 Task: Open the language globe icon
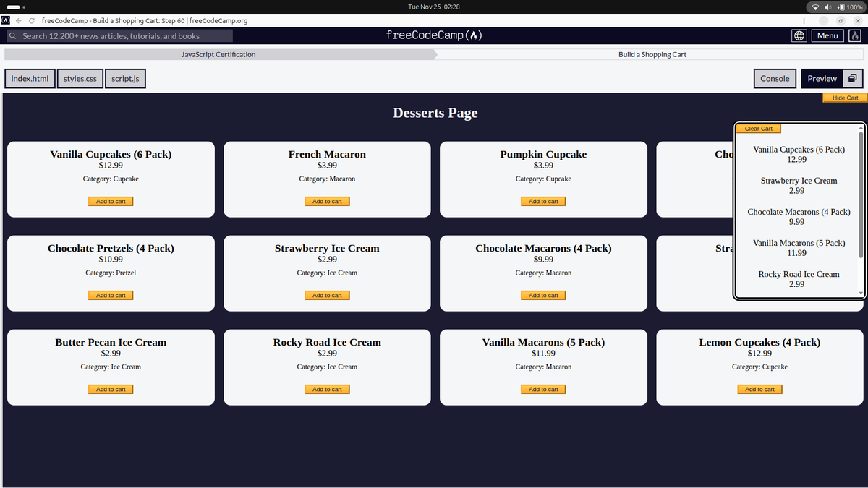click(x=799, y=35)
